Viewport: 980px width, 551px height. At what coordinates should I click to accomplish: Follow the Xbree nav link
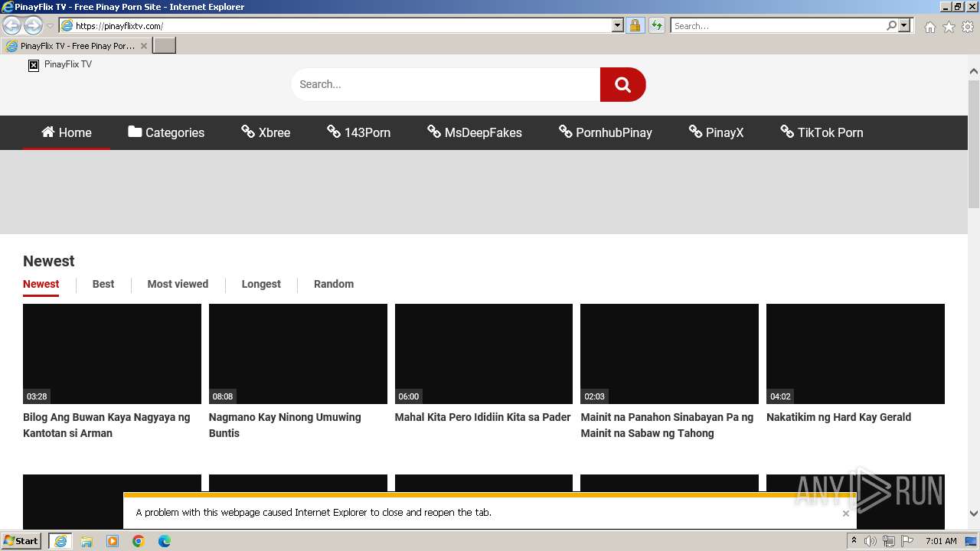tap(266, 132)
